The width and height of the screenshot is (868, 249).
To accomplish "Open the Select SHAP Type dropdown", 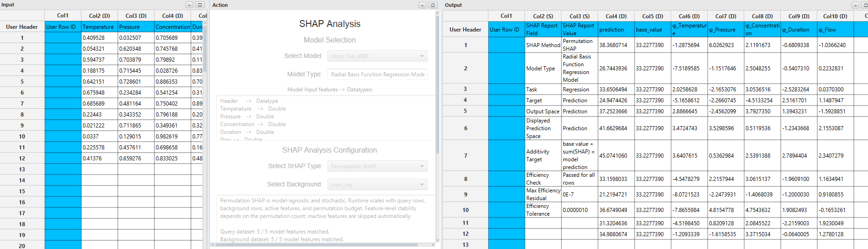I will pyautogui.click(x=377, y=166).
